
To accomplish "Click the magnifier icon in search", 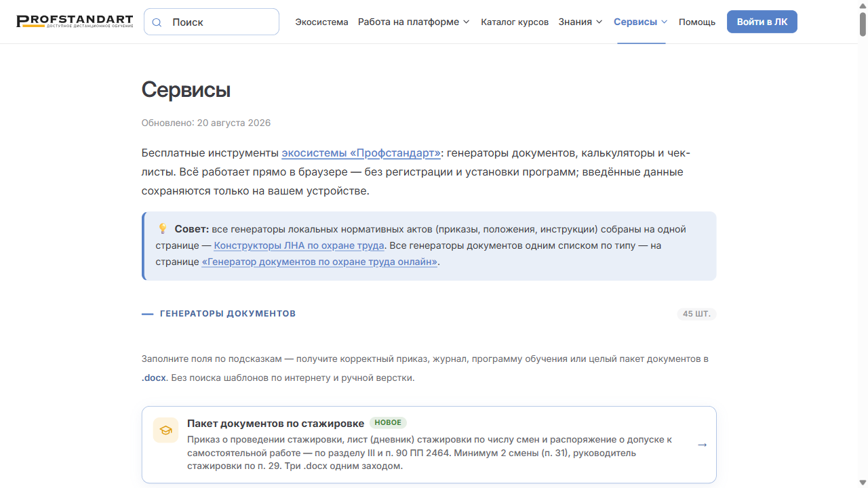I will pyautogui.click(x=157, y=22).
